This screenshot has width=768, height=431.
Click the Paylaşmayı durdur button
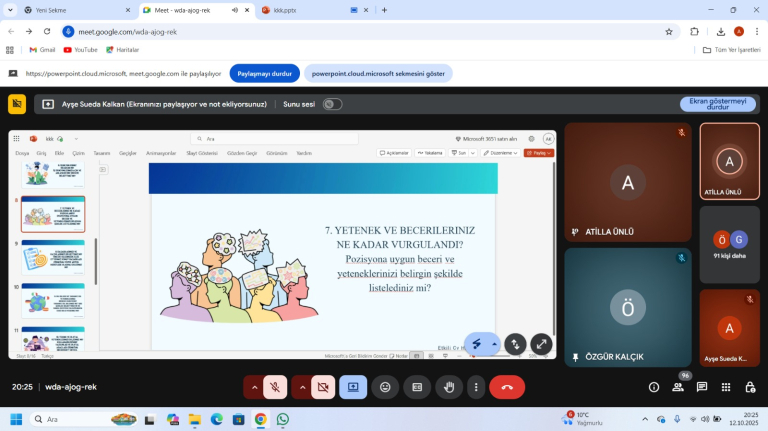point(264,73)
